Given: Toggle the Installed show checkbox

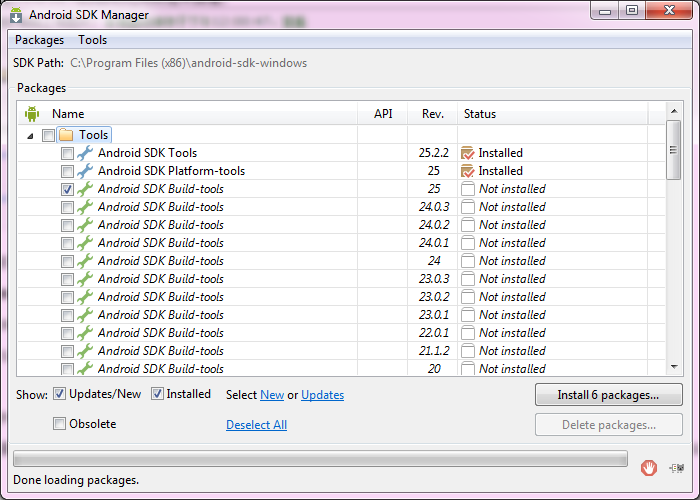Looking at the screenshot, I should (x=157, y=394).
